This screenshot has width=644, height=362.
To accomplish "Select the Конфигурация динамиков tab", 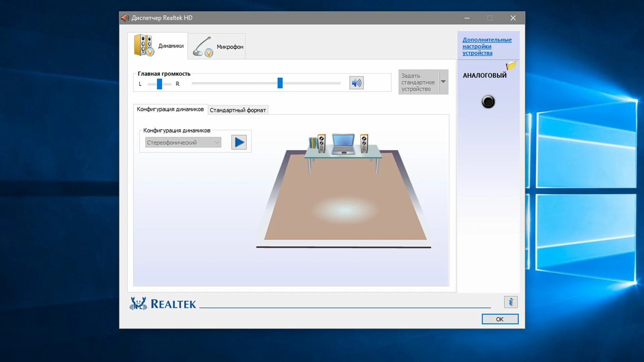I will coord(170,109).
